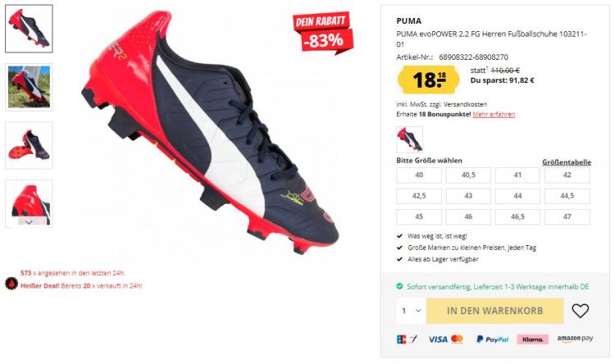The width and height of the screenshot is (615, 364).
Task: Choose size 46,5 option
Action: pos(517,216)
